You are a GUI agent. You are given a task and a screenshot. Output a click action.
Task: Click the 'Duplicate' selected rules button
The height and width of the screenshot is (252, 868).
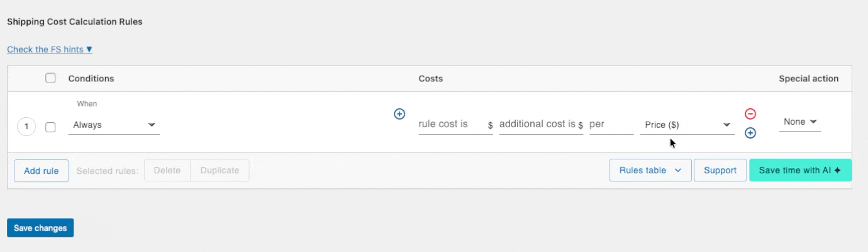point(220,170)
